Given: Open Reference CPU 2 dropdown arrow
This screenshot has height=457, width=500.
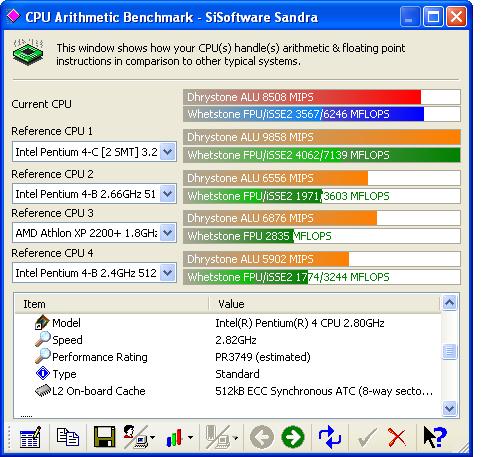Looking at the screenshot, I should pyautogui.click(x=167, y=194).
